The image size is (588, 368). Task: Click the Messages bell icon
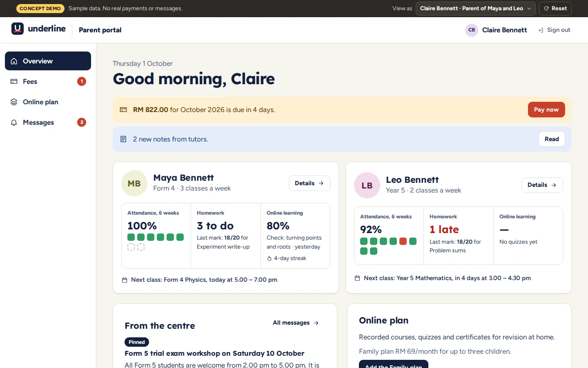pyautogui.click(x=14, y=123)
